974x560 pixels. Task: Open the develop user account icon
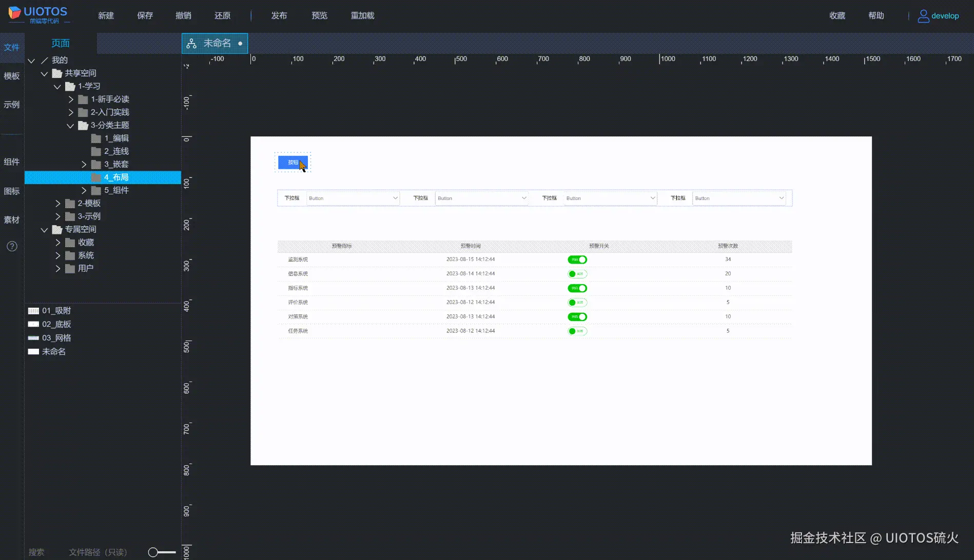tap(923, 16)
